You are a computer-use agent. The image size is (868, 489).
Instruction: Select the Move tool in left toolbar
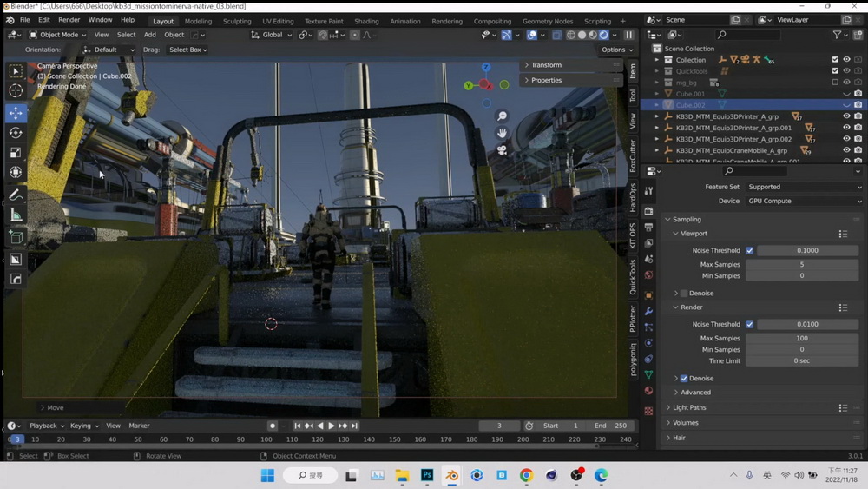[x=16, y=113]
